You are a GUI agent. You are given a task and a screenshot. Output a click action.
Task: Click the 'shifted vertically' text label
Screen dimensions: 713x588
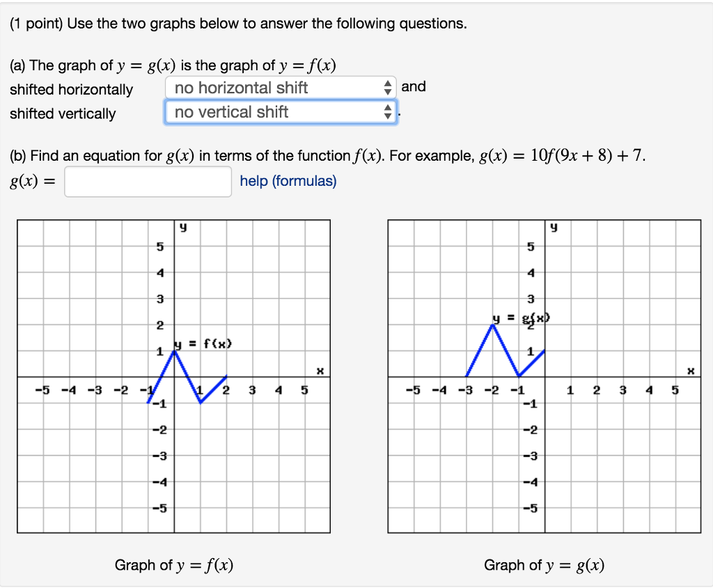point(62,113)
